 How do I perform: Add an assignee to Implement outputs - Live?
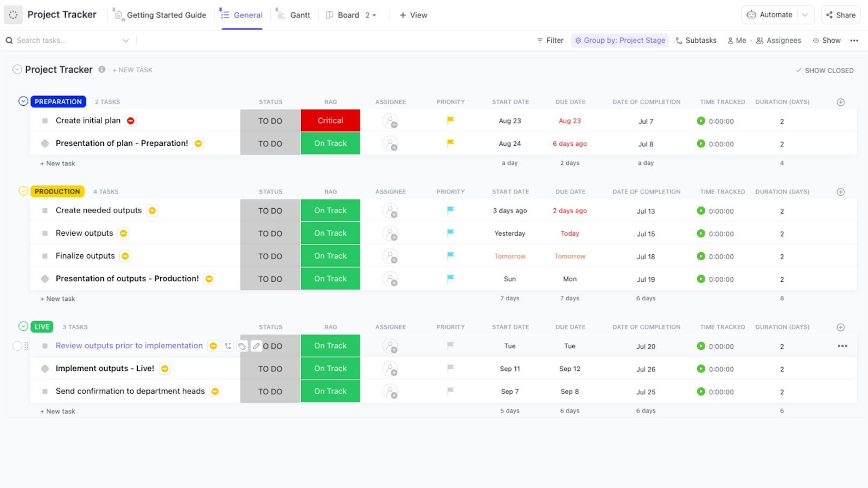click(392, 368)
